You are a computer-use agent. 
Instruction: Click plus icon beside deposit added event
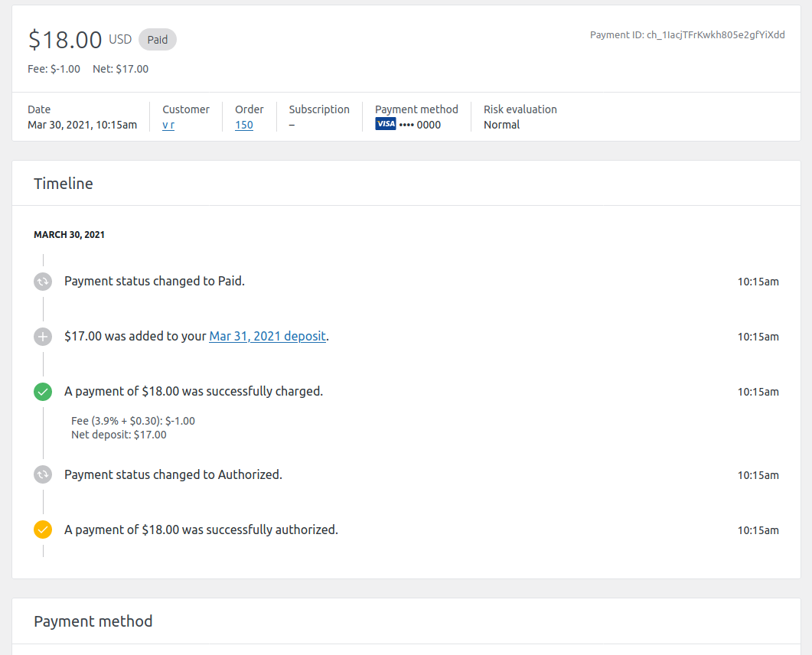pos(43,337)
